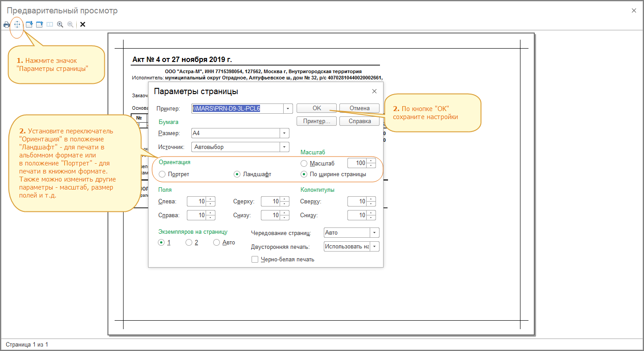Click the Принтер name input field
The width and height of the screenshot is (644, 351).
click(x=237, y=108)
